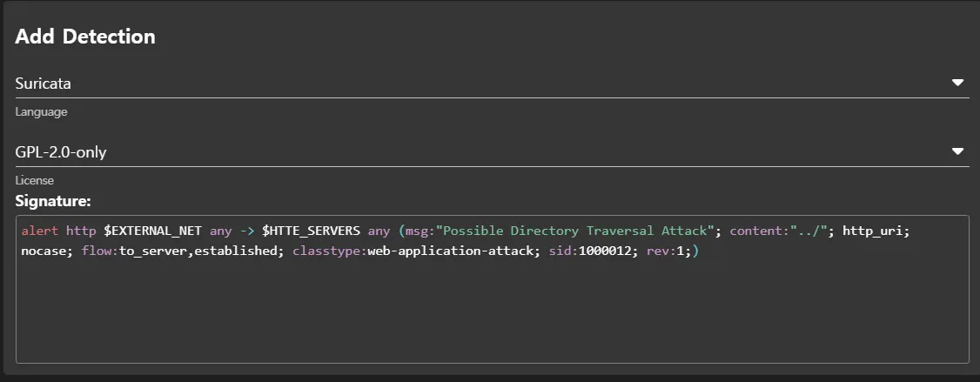Image resolution: width=980 pixels, height=382 pixels.
Task: Click 'http_uri;' in the signature
Action: coord(876,231)
